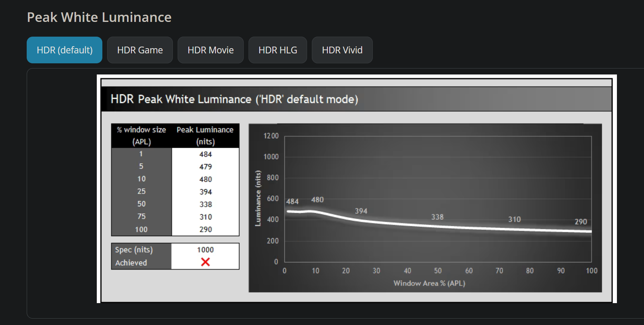Select the 484 nits table cell
The width and height of the screenshot is (644, 325).
[x=206, y=154]
